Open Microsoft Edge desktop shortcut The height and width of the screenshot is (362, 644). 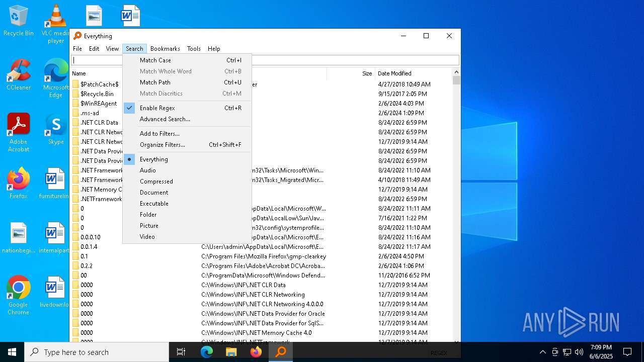pos(56,78)
